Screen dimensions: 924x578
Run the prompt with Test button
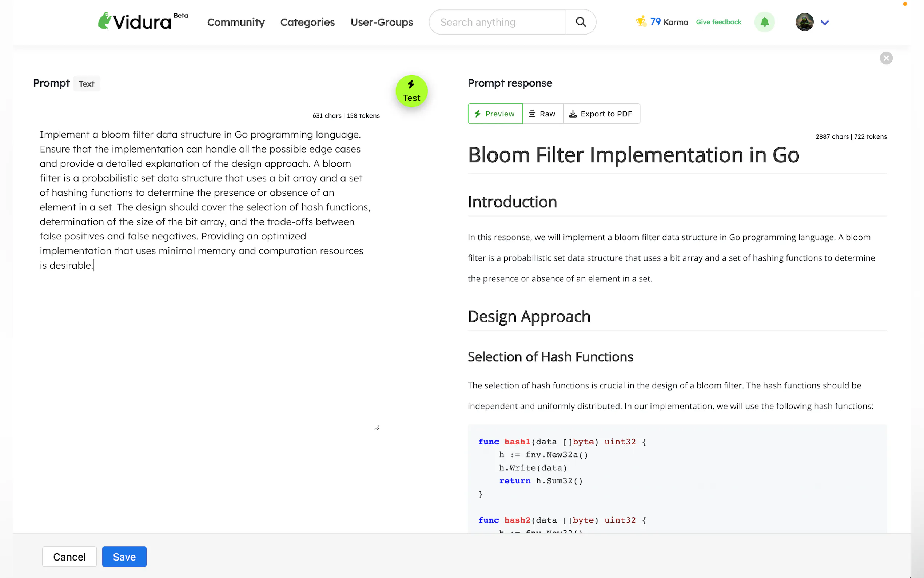click(x=411, y=91)
